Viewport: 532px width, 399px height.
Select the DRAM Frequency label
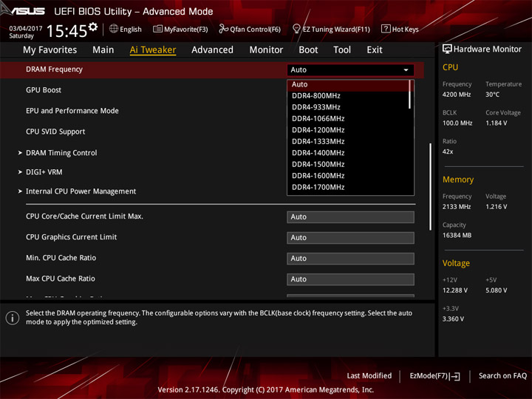pos(54,69)
